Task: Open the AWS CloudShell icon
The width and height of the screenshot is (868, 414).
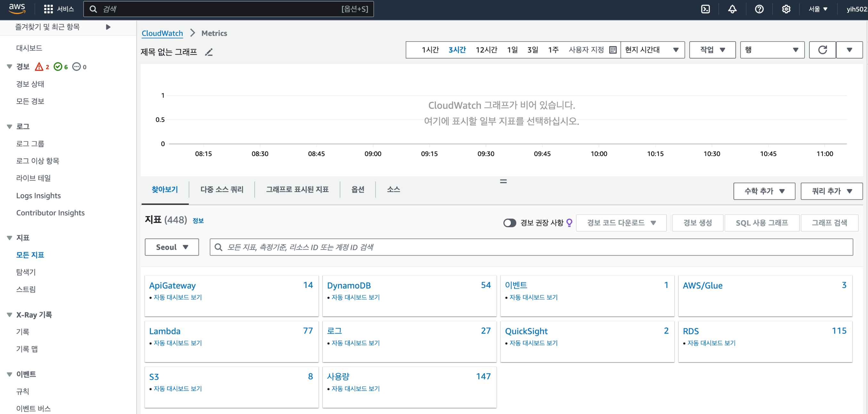Action: (705, 9)
